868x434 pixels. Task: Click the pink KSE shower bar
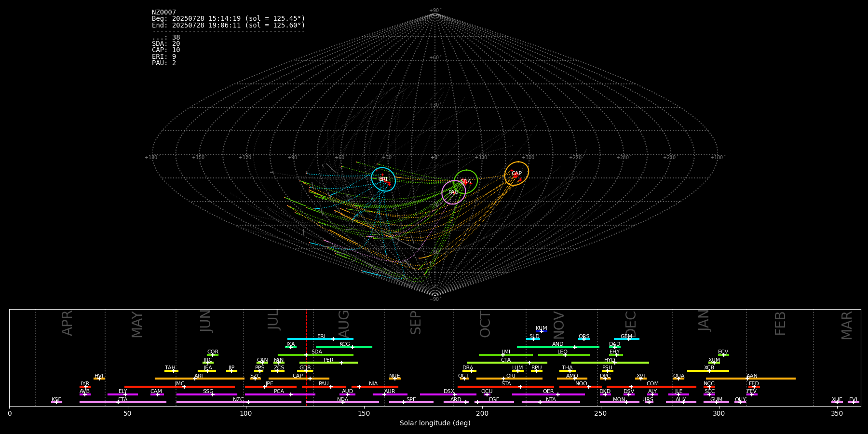pos(56,402)
